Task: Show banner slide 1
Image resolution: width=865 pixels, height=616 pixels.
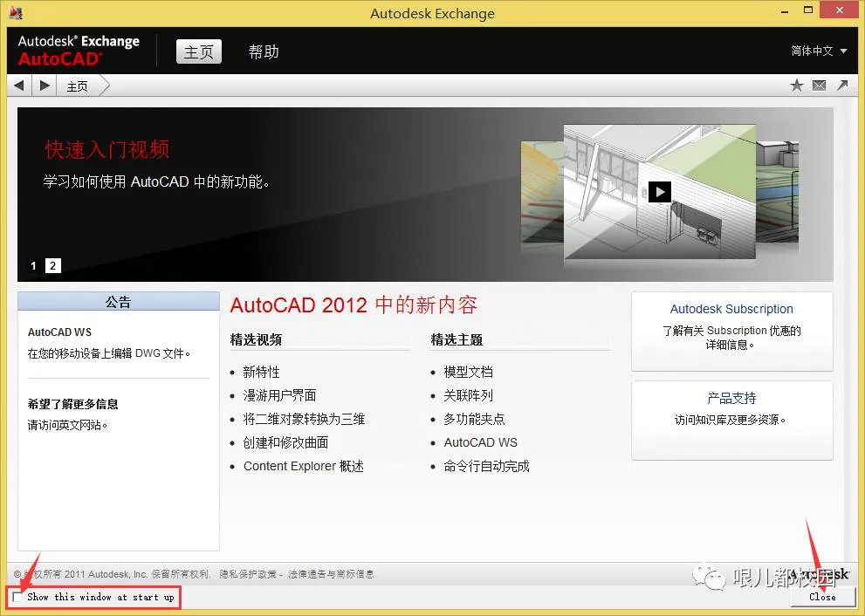Action: [x=34, y=266]
